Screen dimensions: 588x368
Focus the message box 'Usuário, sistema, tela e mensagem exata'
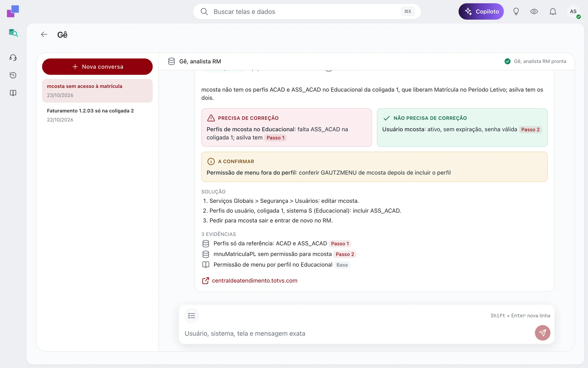(x=357, y=334)
